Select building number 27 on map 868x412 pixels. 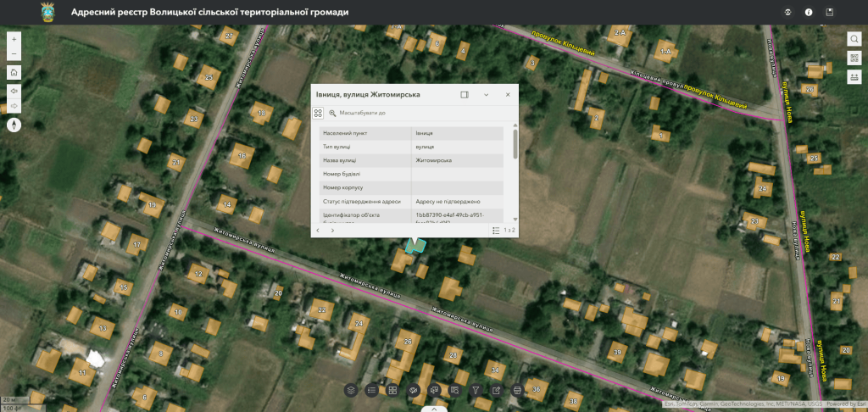[229, 36]
